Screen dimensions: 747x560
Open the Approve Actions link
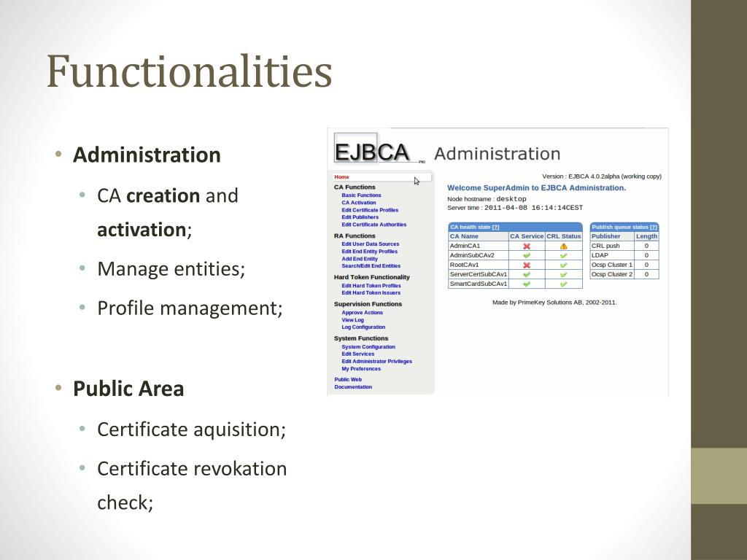(x=362, y=313)
